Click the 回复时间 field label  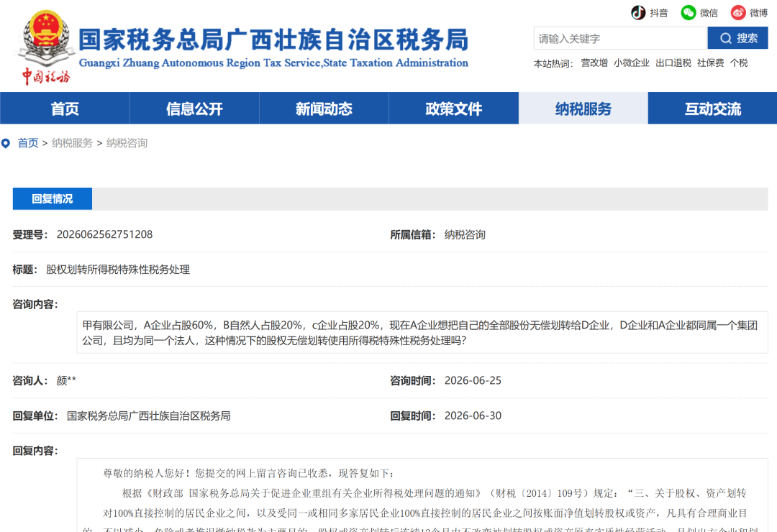[413, 416]
